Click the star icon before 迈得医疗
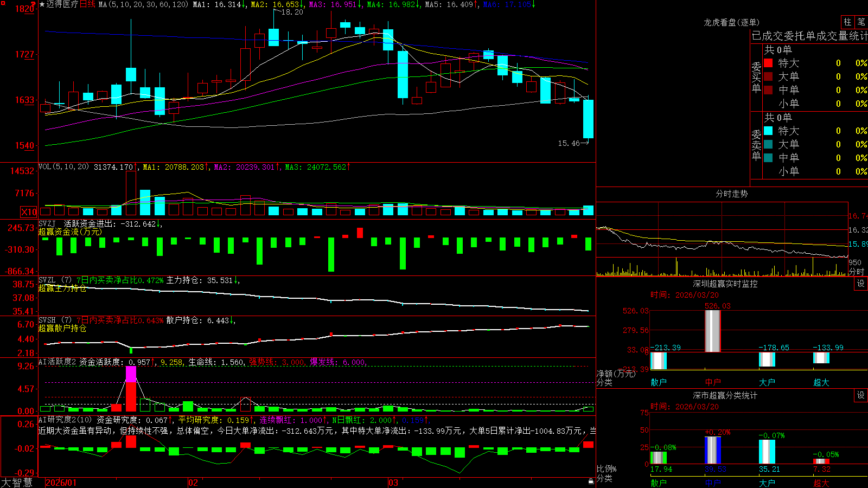This screenshot has height=488, width=868. point(42,4)
